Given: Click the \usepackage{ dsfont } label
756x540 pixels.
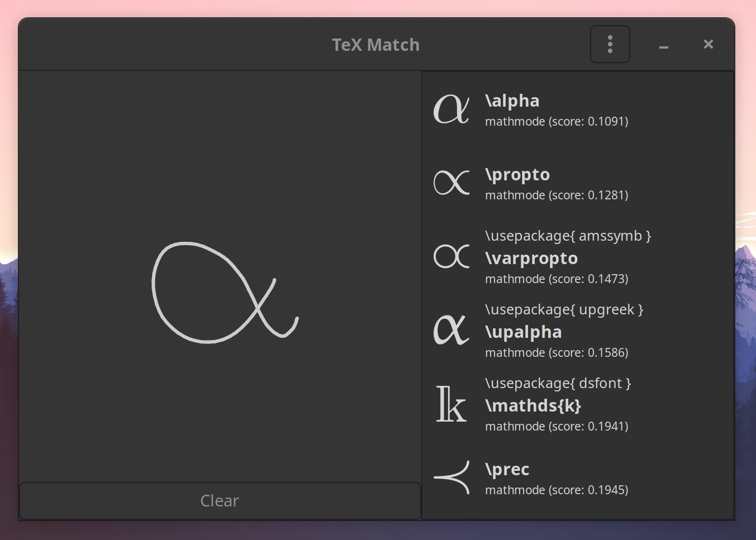Looking at the screenshot, I should coord(558,384).
